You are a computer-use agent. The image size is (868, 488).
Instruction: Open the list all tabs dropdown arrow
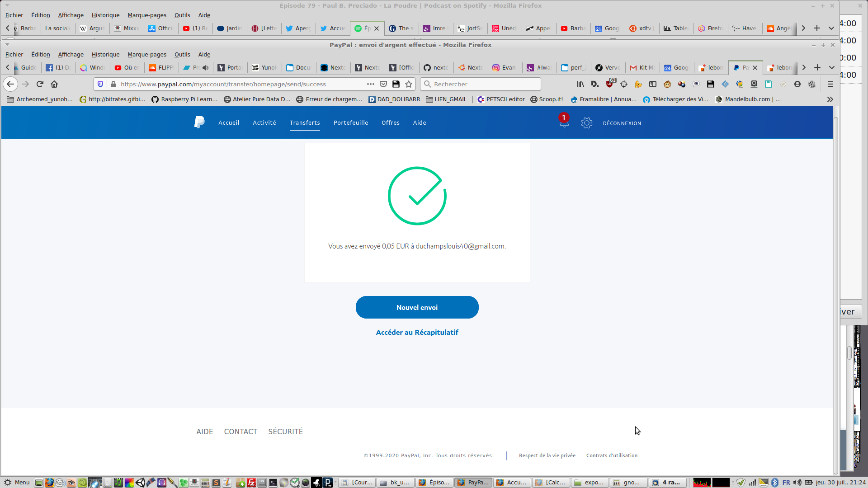[831, 68]
